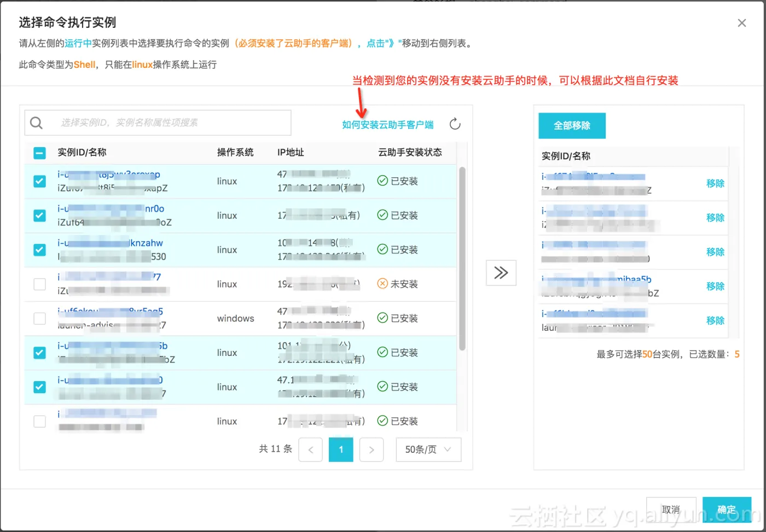Click the 云助手安装状态 column header

pyautogui.click(x=410, y=153)
